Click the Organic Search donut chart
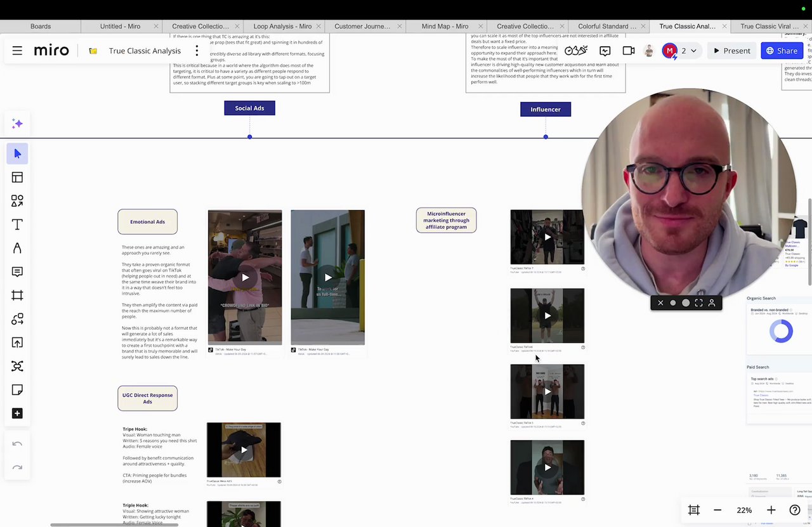This screenshot has height=527, width=812. 781,331
